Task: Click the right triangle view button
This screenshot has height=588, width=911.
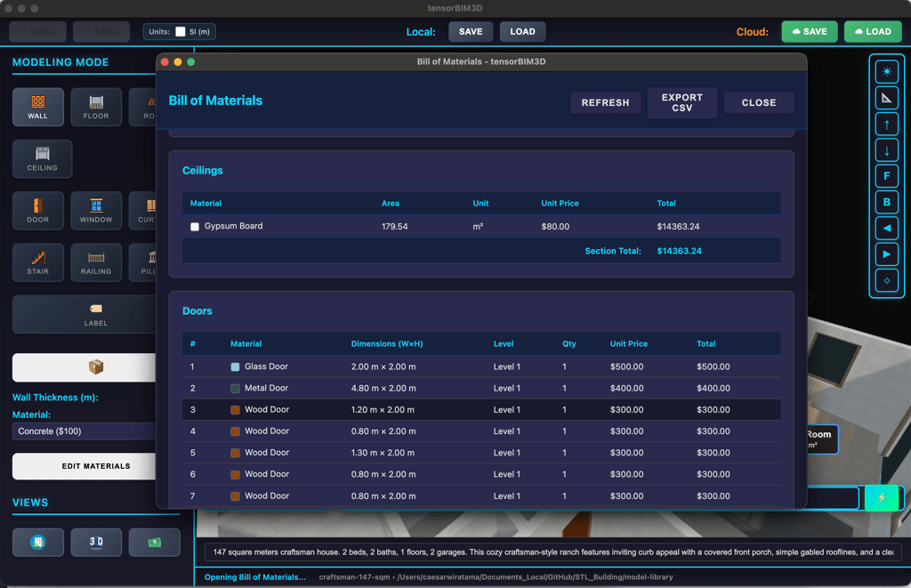Action: point(887,254)
